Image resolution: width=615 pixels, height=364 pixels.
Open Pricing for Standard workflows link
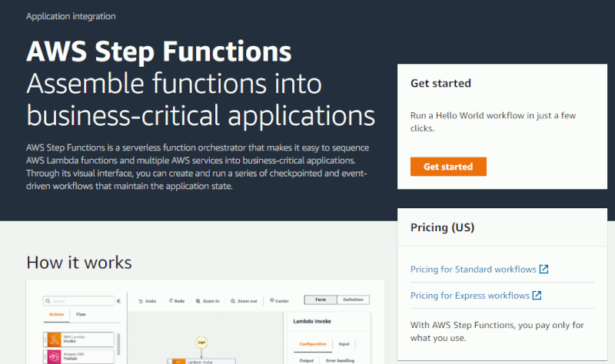[x=473, y=270]
